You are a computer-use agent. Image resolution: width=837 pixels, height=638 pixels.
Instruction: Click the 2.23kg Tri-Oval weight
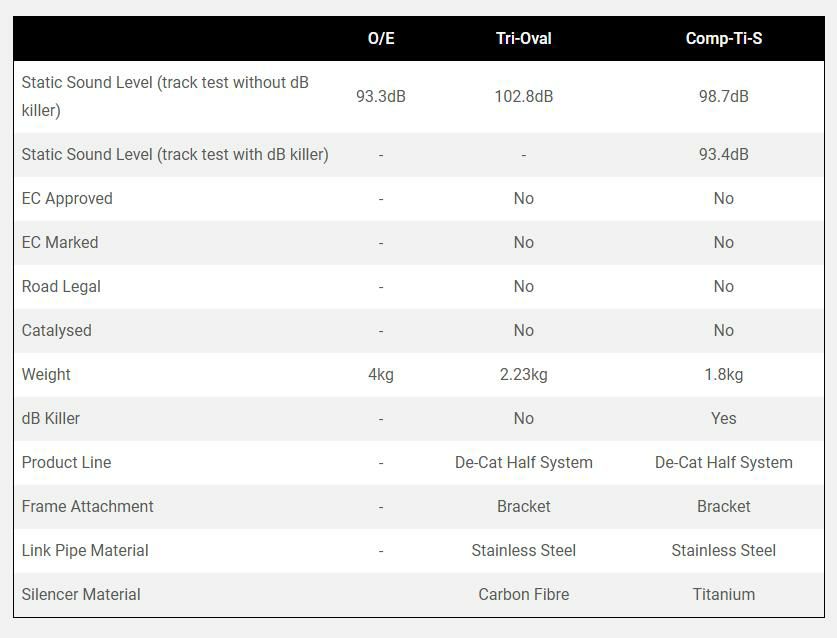[x=523, y=375]
